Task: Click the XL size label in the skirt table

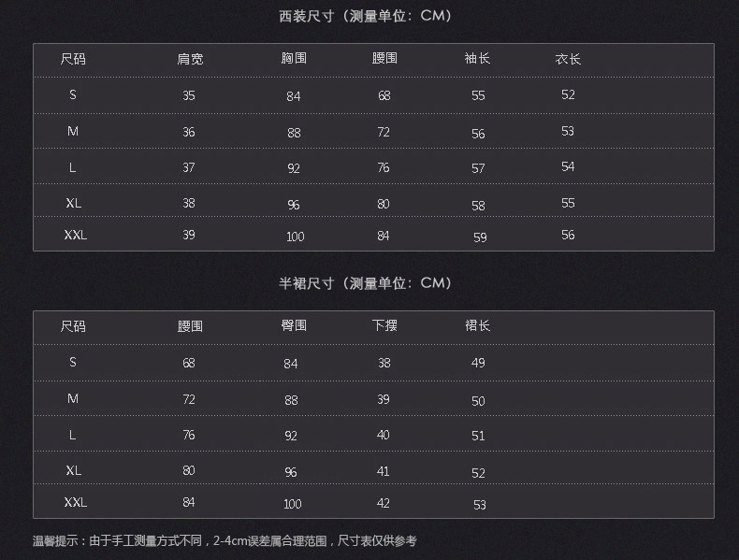Action: point(74,470)
